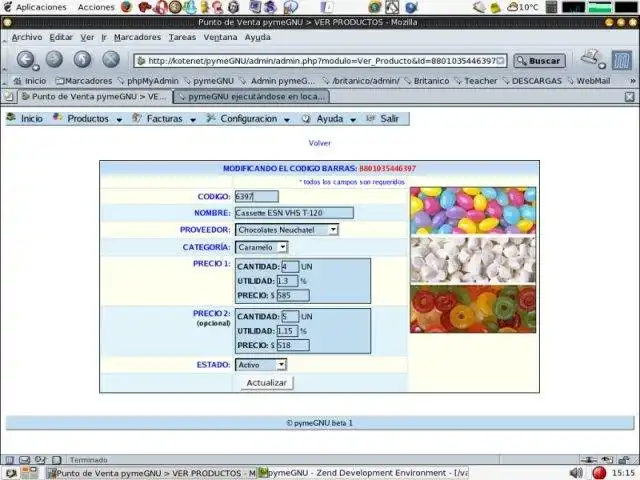Launch Firefox from the top panel icon
Screen dimensions: 640x480
click(127, 7)
